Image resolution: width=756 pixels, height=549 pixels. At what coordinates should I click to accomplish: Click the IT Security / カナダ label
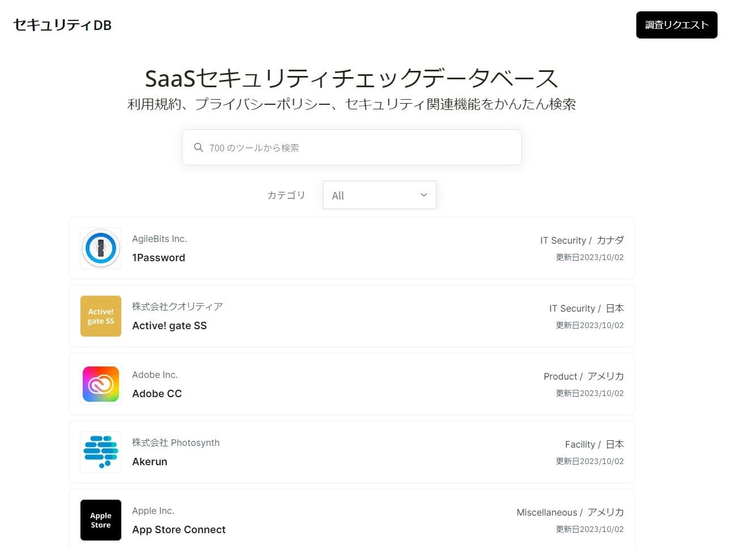[582, 240]
